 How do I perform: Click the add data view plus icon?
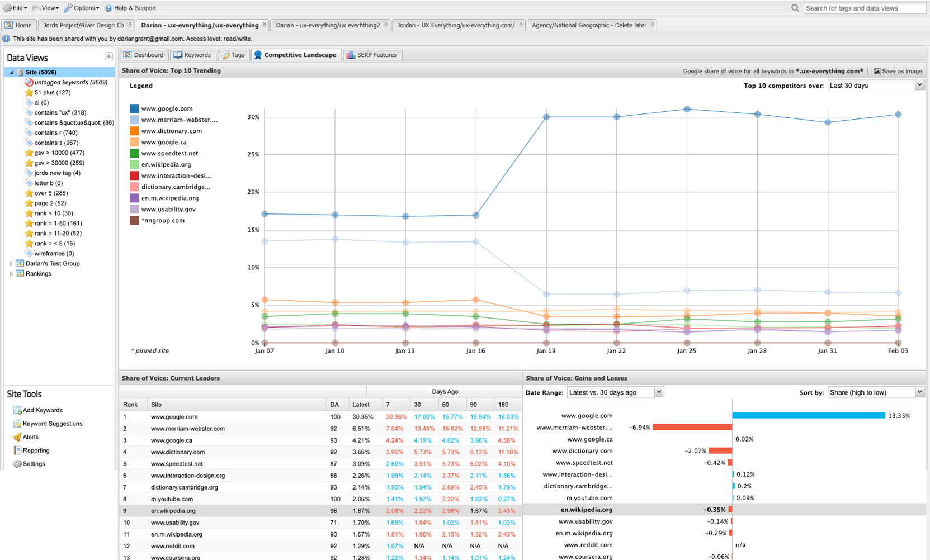pos(108,56)
